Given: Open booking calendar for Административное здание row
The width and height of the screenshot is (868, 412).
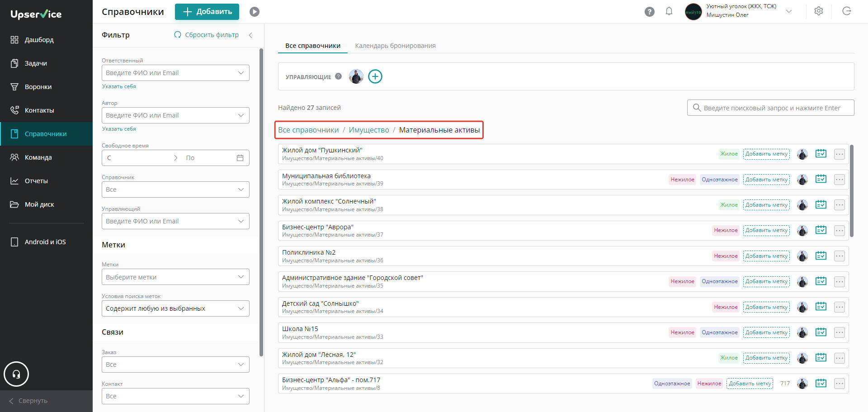Looking at the screenshot, I should 821,281.
